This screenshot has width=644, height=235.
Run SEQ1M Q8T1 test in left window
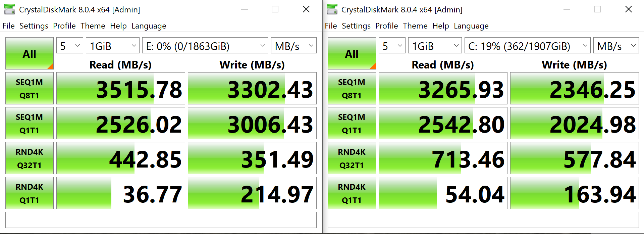point(30,88)
